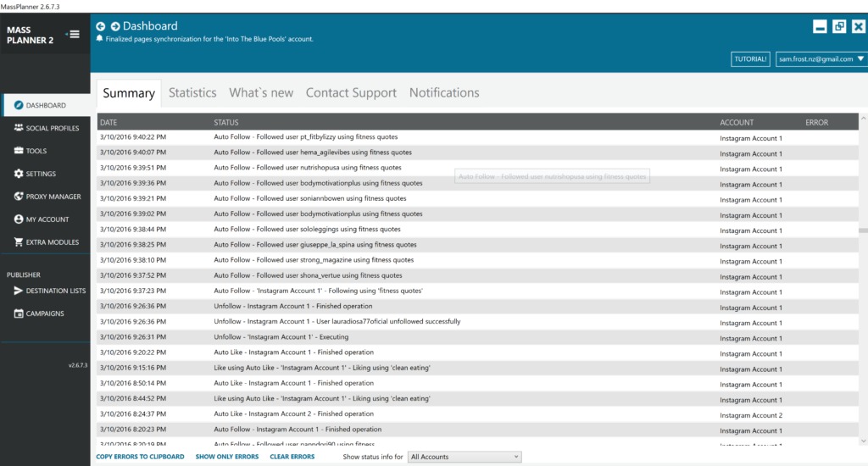Click the Settings gear icon
This screenshot has width=868, height=466.
[19, 174]
